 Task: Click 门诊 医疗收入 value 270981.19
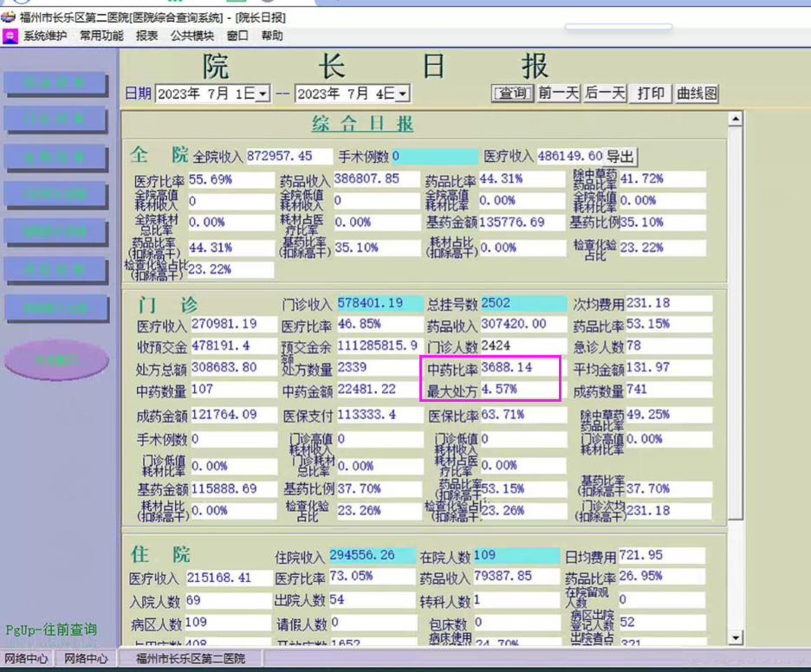[234, 324]
